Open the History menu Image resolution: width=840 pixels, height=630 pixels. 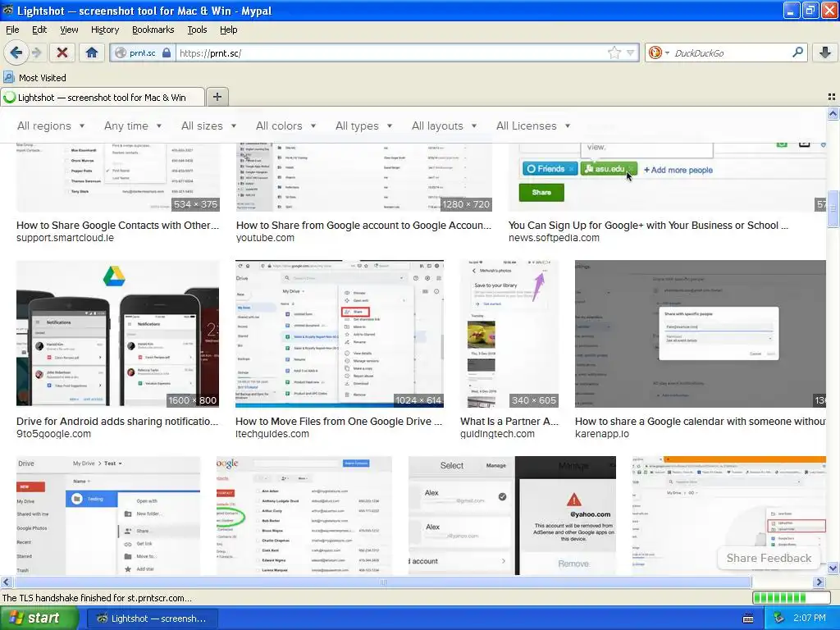point(104,30)
